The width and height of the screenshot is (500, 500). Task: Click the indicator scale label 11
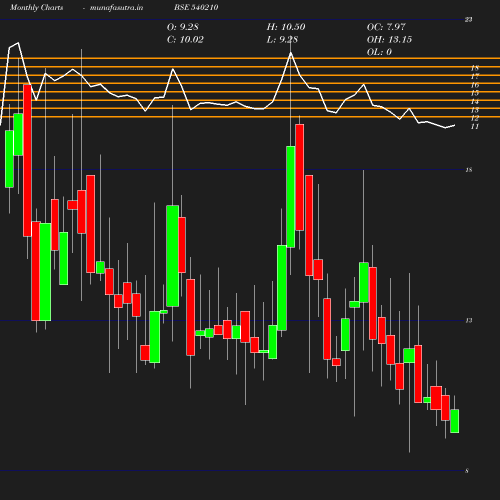point(475,126)
